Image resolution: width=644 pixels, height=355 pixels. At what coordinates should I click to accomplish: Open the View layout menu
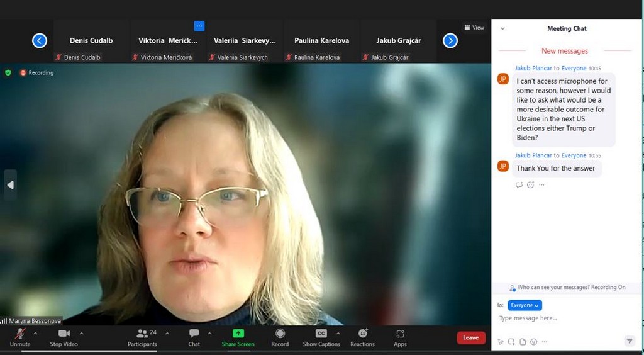[x=474, y=28]
